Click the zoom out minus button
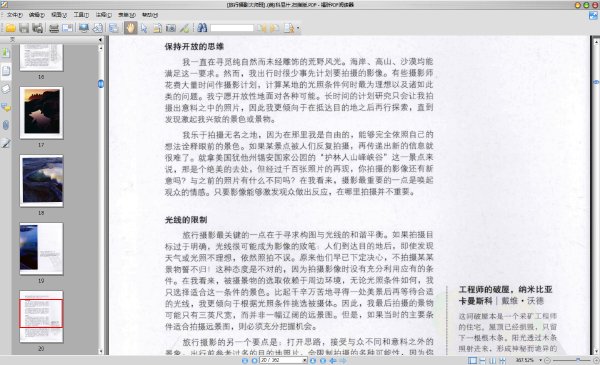 547,360
